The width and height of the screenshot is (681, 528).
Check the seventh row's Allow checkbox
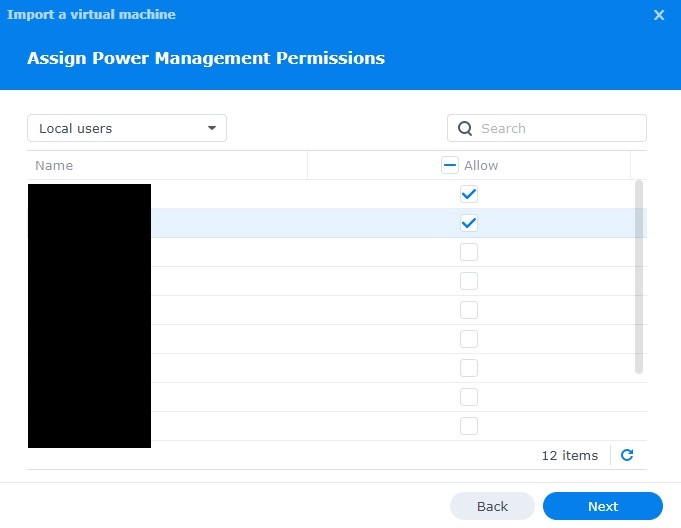469,368
